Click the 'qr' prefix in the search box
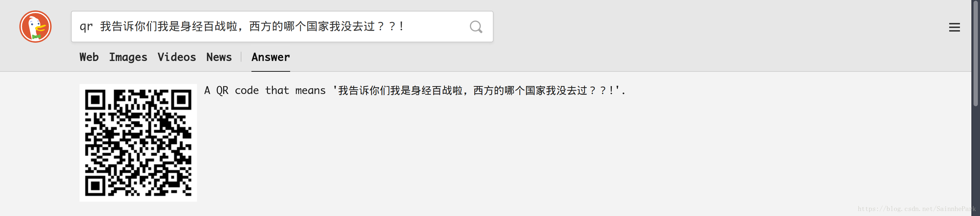Screen dimensions: 980x216 (x=86, y=27)
